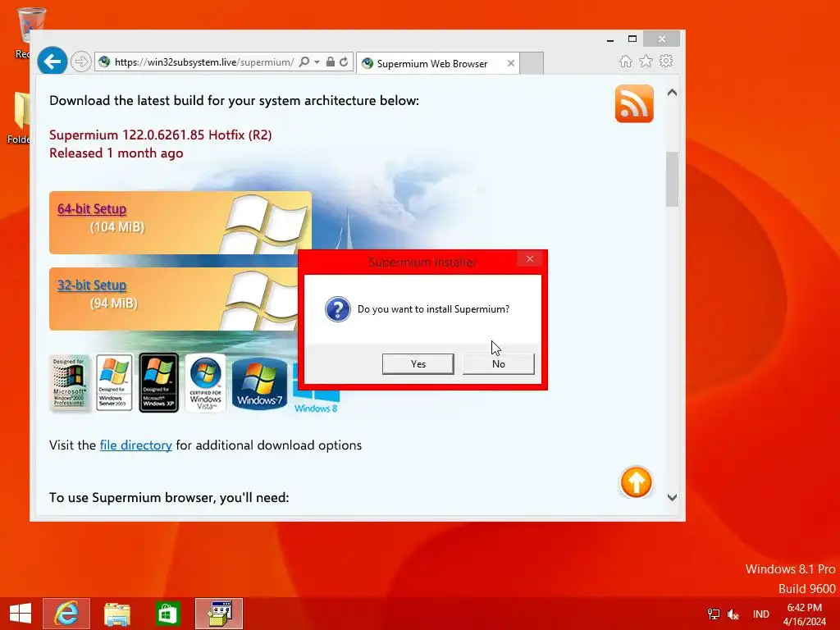The height and width of the screenshot is (630, 840).
Task: Open the Windows Store taskbar icon
Action: (167, 614)
